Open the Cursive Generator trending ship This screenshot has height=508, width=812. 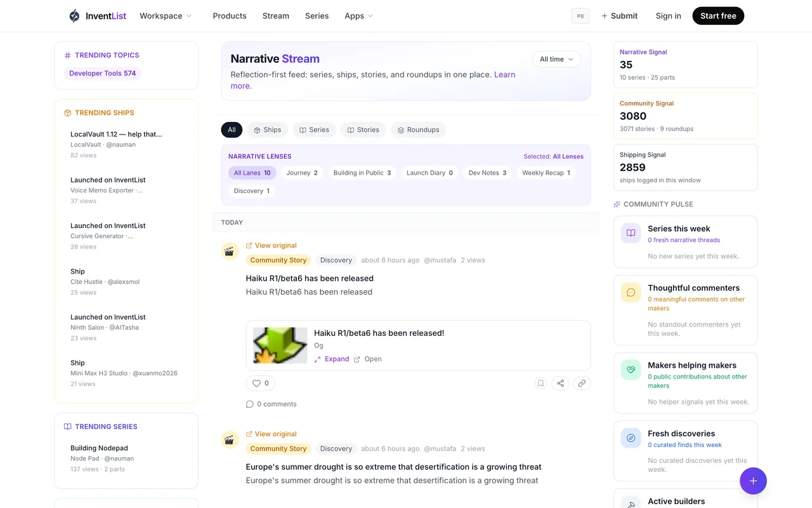tap(126, 236)
